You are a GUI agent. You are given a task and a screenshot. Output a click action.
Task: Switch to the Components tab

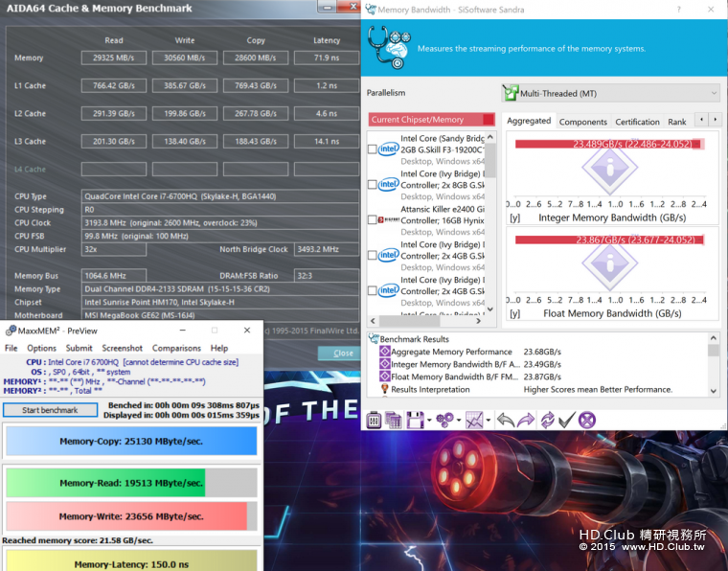coord(583,122)
